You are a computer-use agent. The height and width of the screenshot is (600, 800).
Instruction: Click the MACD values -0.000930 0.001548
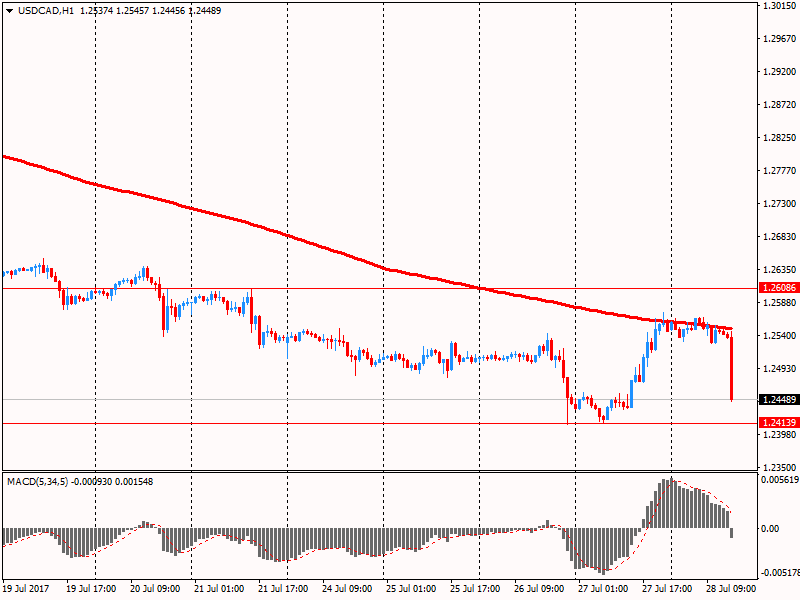112,482
